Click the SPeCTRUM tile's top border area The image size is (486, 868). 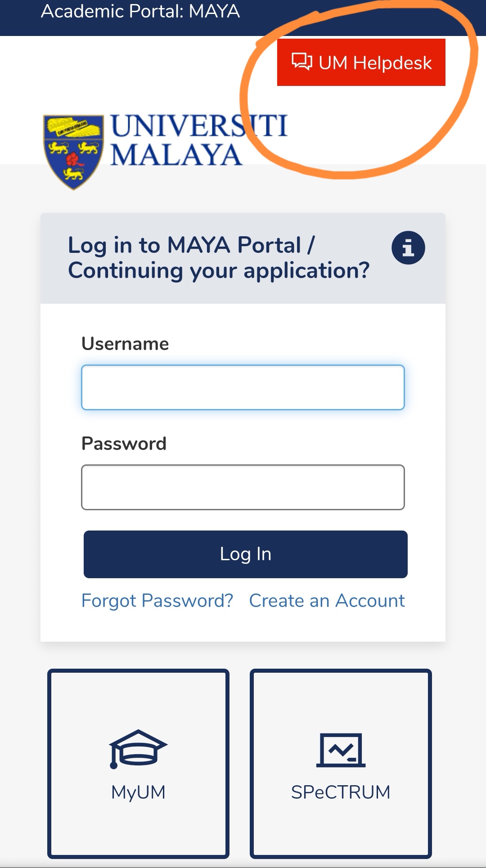click(x=341, y=672)
